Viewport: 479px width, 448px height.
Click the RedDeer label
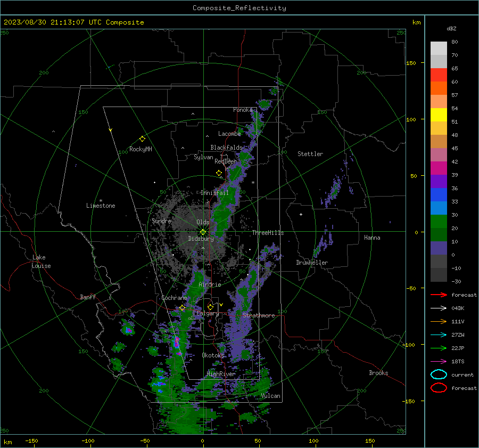pyautogui.click(x=226, y=161)
